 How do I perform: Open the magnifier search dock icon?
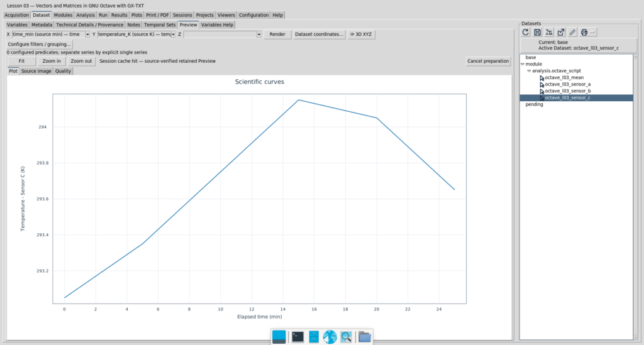point(347,337)
